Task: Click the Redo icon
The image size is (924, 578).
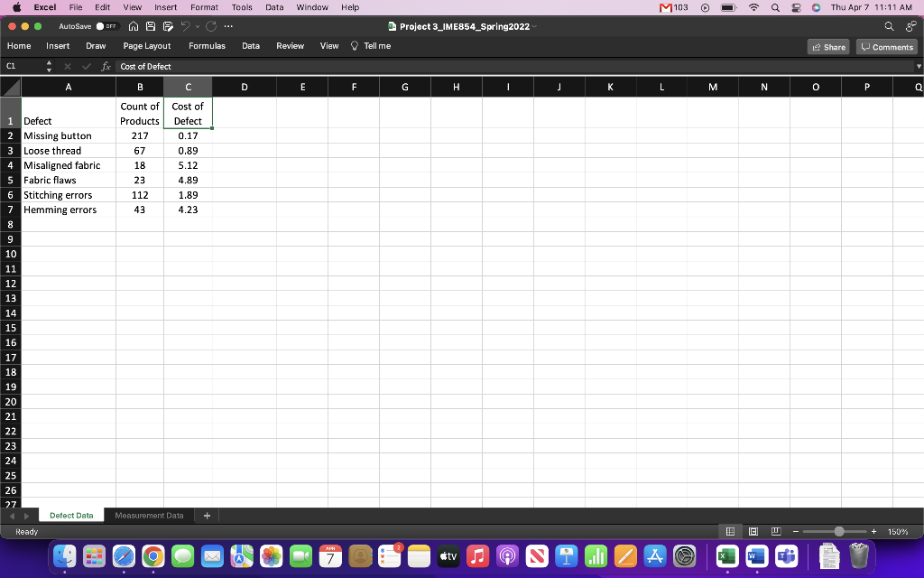Action: click(x=210, y=26)
